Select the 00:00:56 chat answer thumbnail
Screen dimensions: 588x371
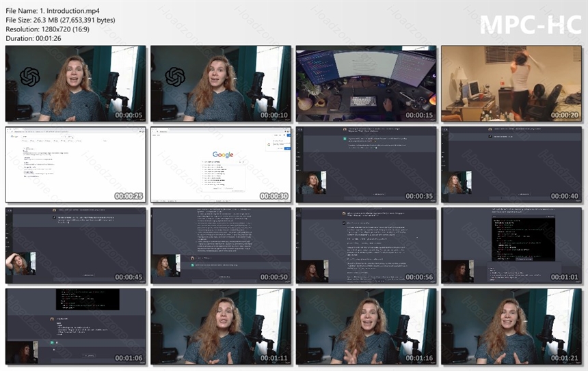pyautogui.click(x=366, y=245)
